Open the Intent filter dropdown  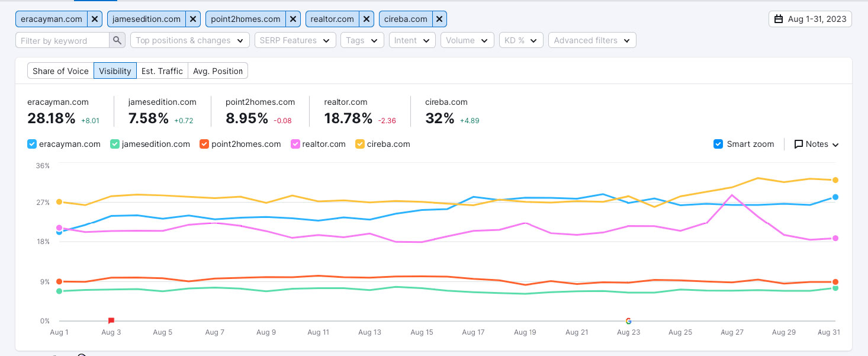(412, 40)
